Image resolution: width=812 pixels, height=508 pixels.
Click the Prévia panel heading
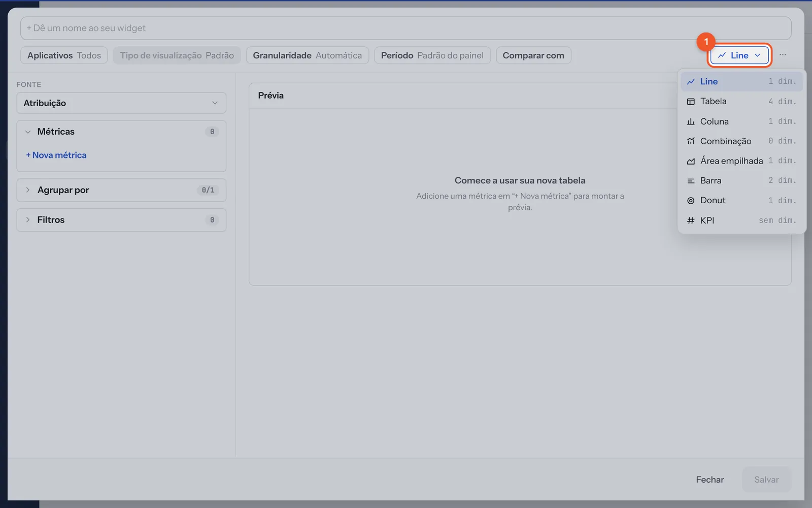point(271,96)
